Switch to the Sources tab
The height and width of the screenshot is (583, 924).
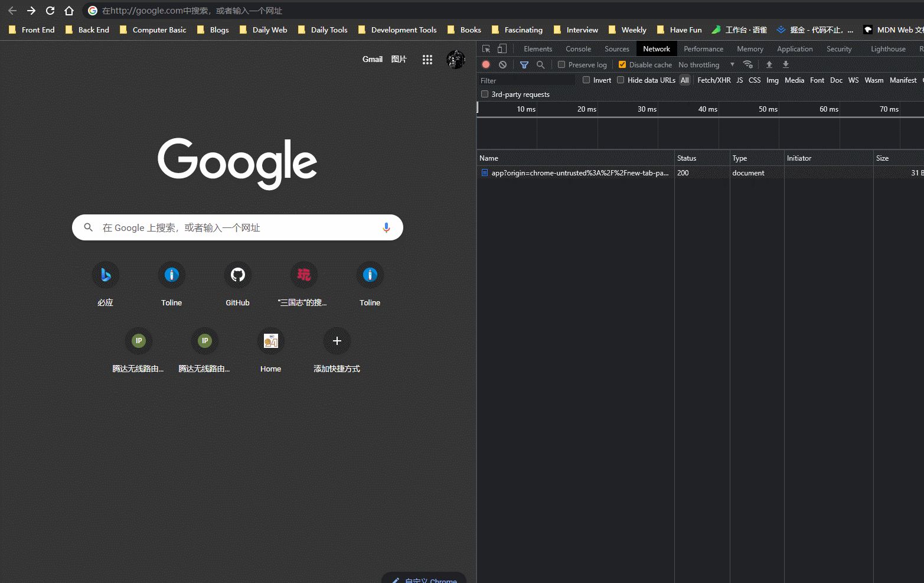[x=617, y=49]
